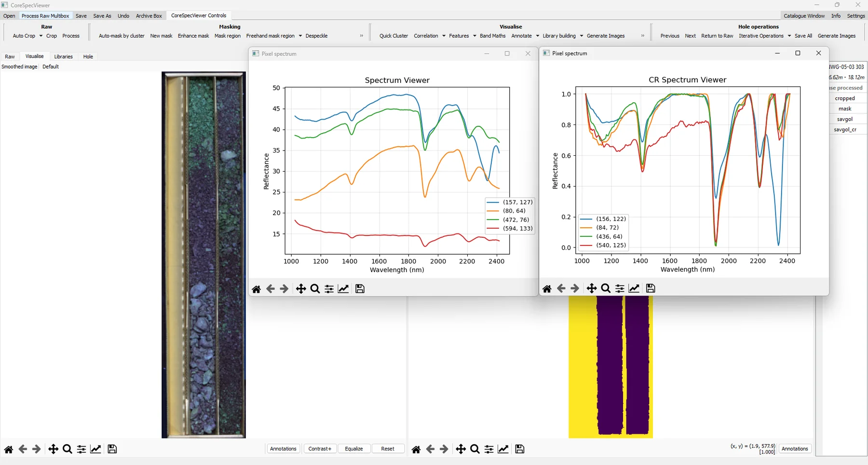The height and width of the screenshot is (465, 868).
Task: Expand Freehand mask region dropdown arrow
Action: click(300, 36)
